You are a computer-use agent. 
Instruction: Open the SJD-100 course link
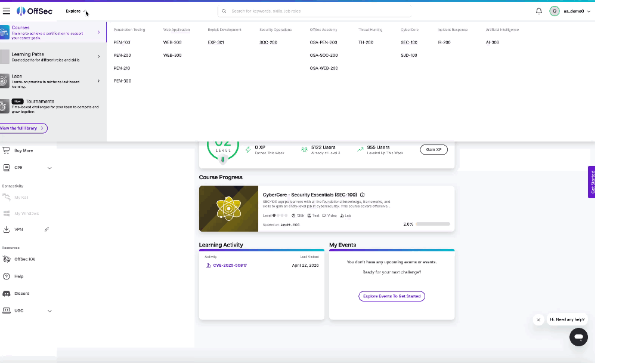pyautogui.click(x=409, y=55)
